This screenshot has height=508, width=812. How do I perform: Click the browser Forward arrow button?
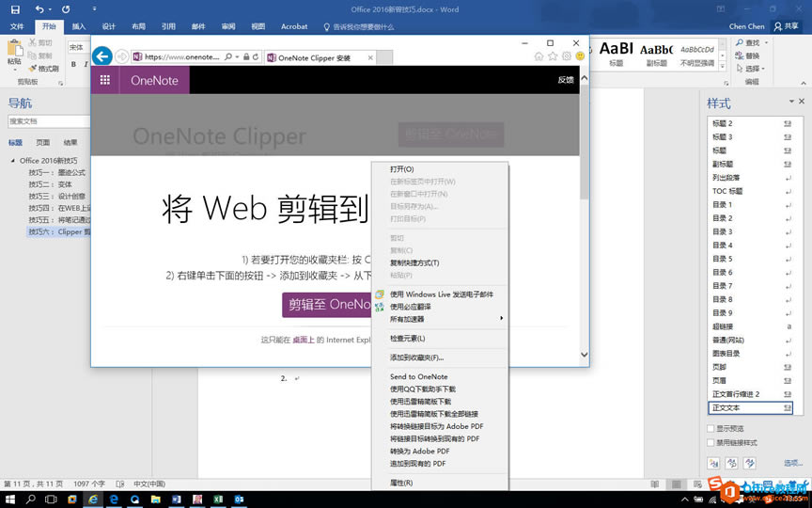coord(121,56)
